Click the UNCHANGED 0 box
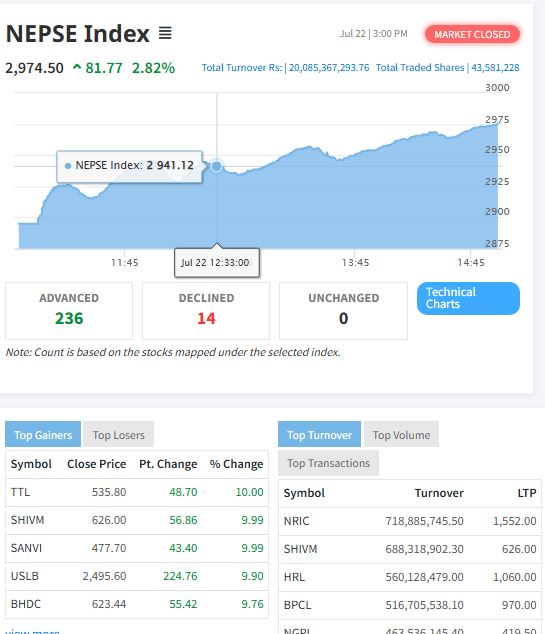Screen dimensions: 545x634 pos(343,311)
